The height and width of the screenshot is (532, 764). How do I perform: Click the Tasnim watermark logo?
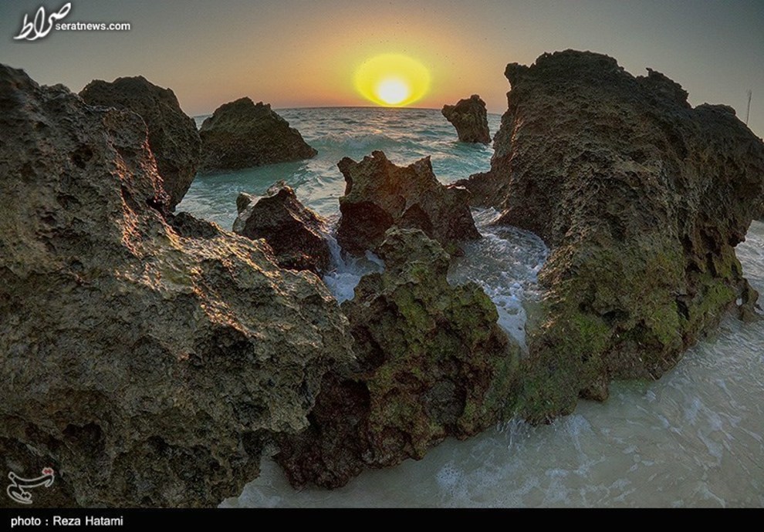(30, 484)
